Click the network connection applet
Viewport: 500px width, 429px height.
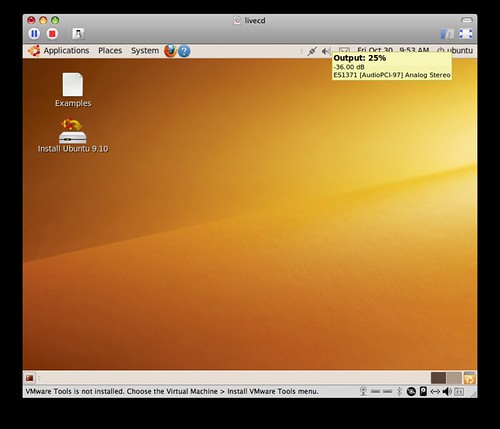click(312, 51)
